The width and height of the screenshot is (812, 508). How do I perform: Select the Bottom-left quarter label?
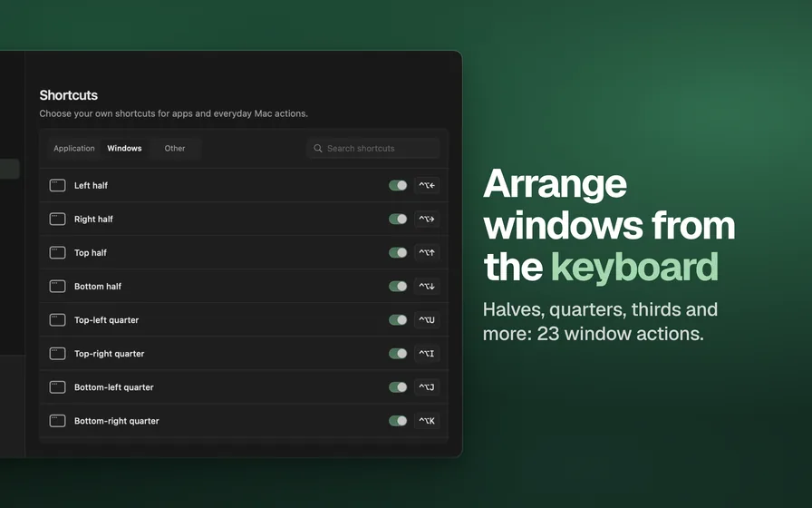[114, 387]
